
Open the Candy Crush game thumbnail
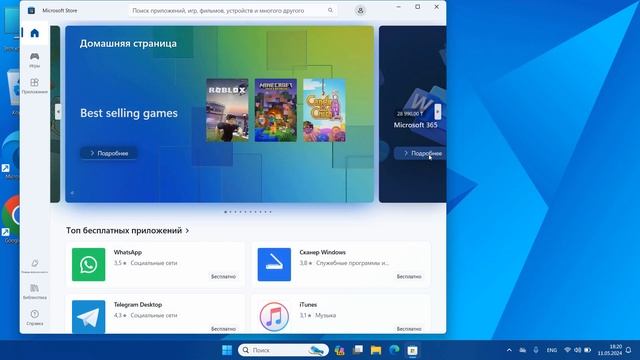324,110
